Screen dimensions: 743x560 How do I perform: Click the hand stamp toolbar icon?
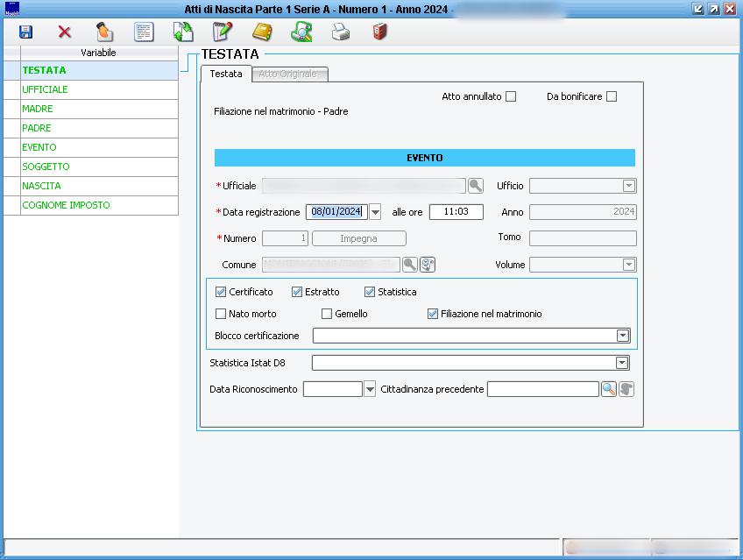click(x=104, y=32)
